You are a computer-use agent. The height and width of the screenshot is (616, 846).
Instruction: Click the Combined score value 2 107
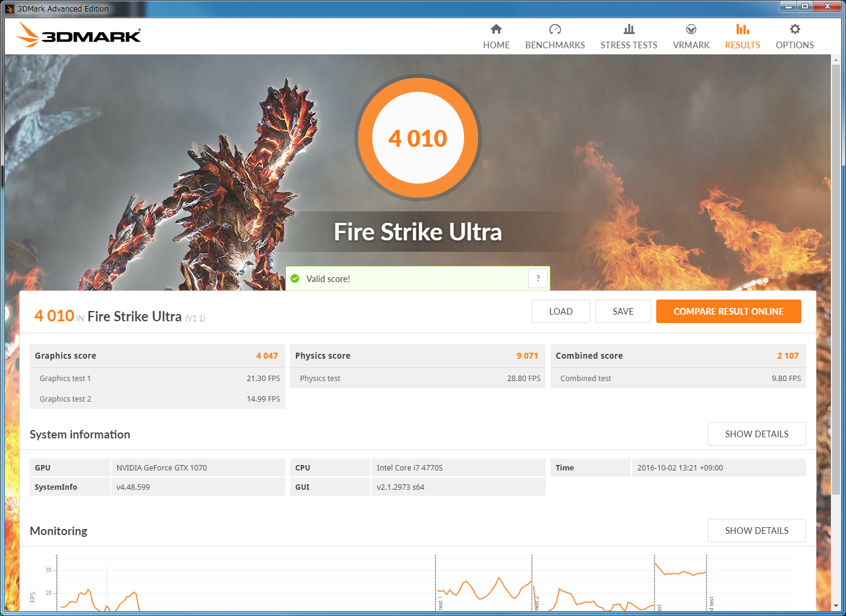(x=788, y=356)
